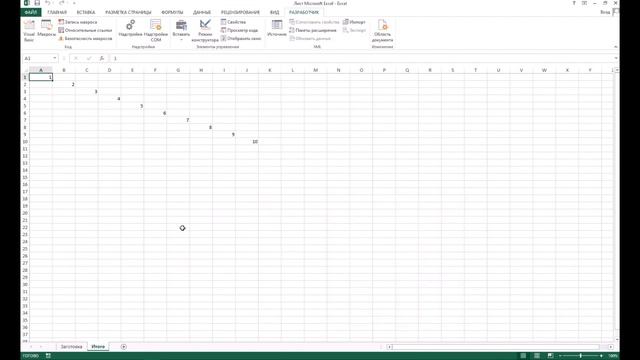This screenshot has width=640, height=360.
Task: Open ДАННЫЕ (Data) ribbon tab
Action: coord(202,12)
